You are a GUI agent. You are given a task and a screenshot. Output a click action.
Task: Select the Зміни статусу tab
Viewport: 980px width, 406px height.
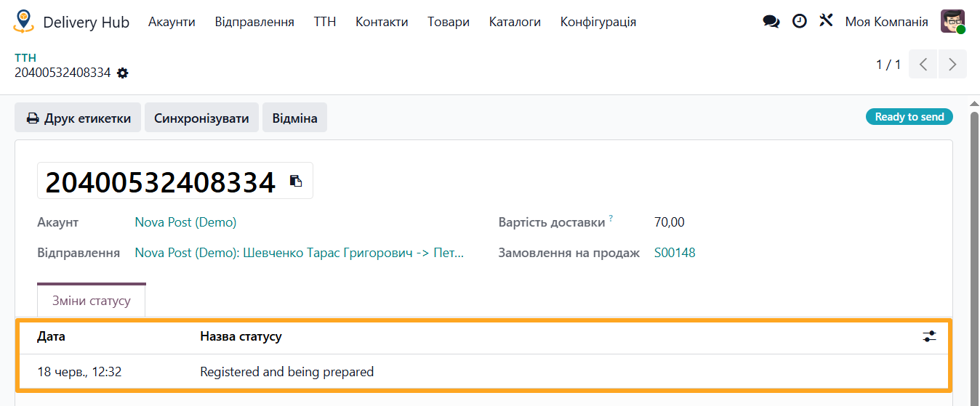point(92,301)
